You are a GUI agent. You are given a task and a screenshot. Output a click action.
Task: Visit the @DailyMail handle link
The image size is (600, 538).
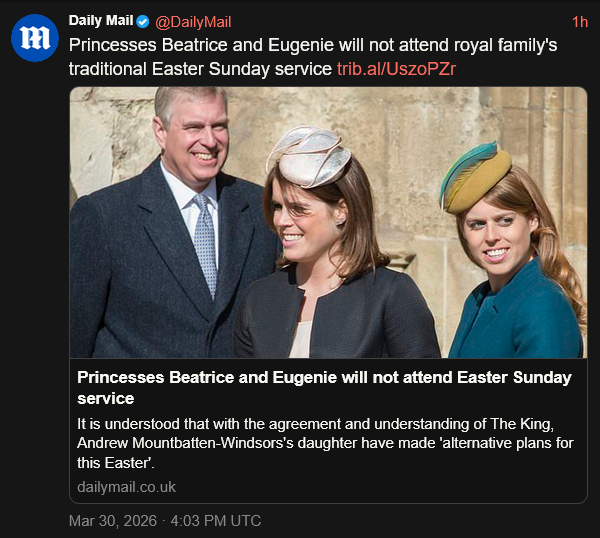click(194, 21)
